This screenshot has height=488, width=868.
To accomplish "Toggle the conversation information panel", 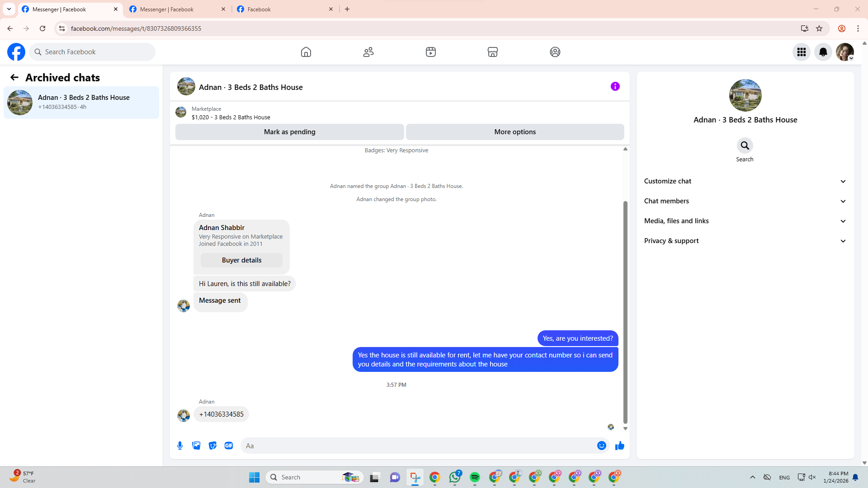I will coord(615,86).
